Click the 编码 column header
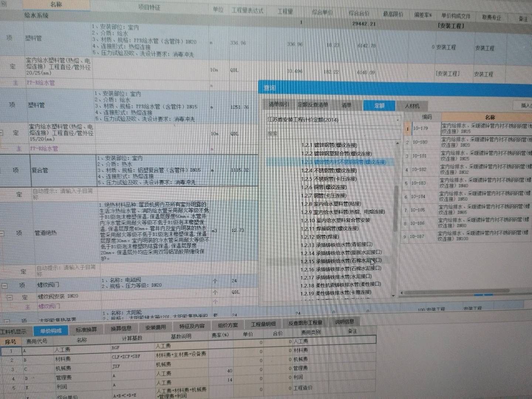This screenshot has height=399, width=532. tap(426, 117)
